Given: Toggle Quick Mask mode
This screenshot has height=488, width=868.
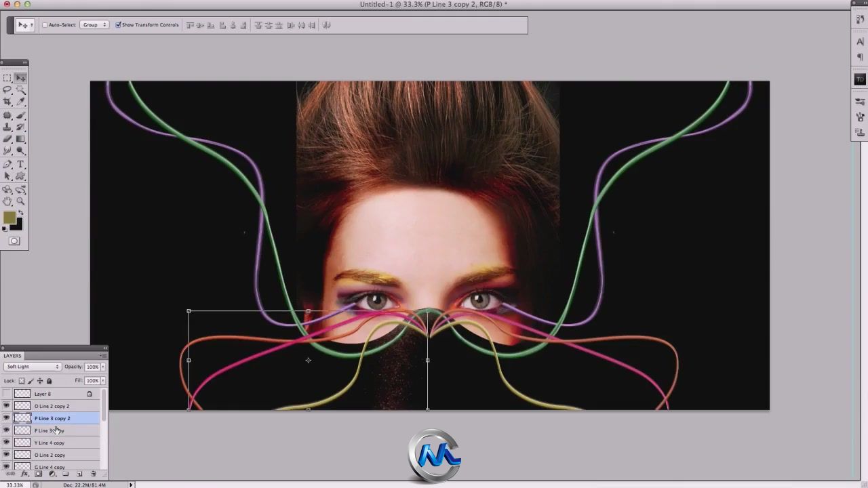Looking at the screenshot, I should [14, 241].
